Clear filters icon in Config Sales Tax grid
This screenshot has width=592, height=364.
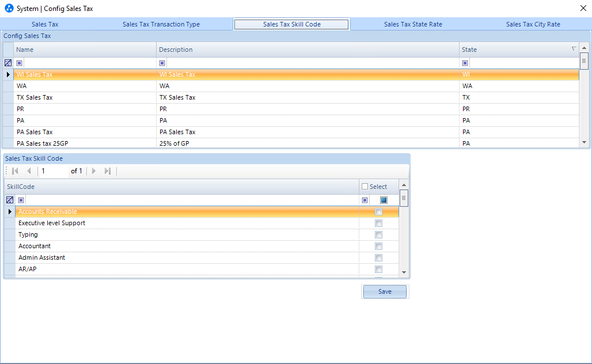coord(8,63)
